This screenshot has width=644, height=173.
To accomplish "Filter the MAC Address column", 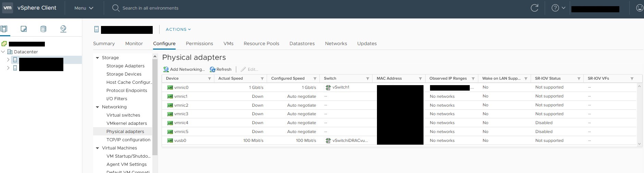I will pyautogui.click(x=420, y=79).
